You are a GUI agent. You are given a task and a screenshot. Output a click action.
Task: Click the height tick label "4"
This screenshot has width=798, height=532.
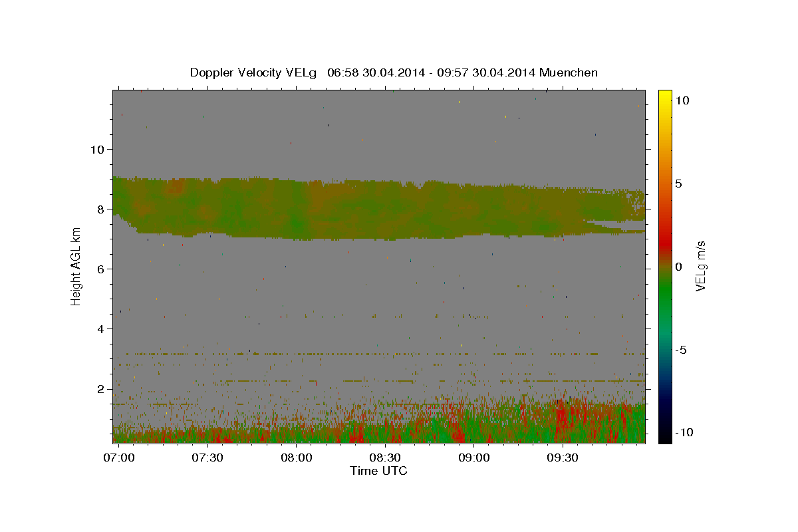pyautogui.click(x=100, y=329)
